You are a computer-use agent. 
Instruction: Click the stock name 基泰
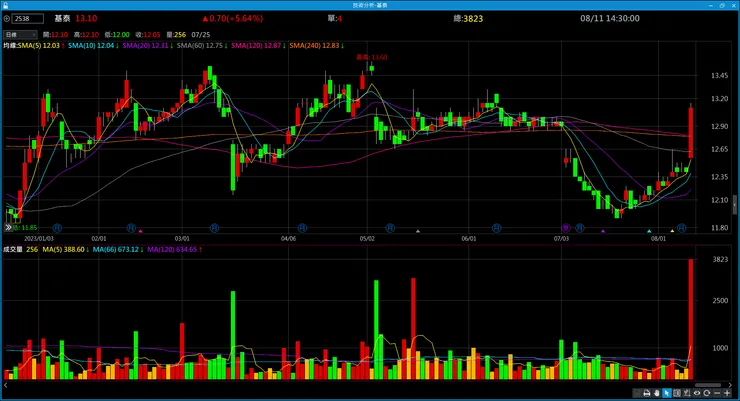click(62, 18)
